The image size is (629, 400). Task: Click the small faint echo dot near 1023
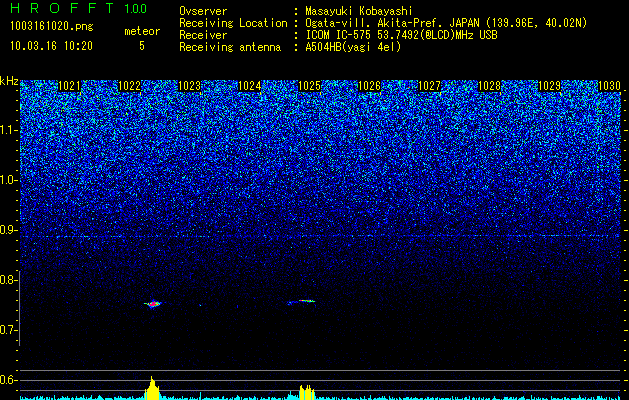[200, 305]
